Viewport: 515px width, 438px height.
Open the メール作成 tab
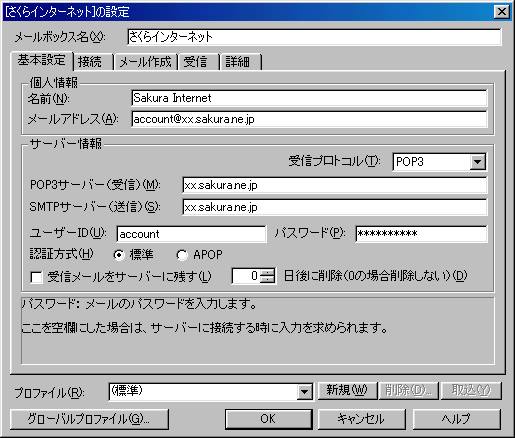(145, 62)
